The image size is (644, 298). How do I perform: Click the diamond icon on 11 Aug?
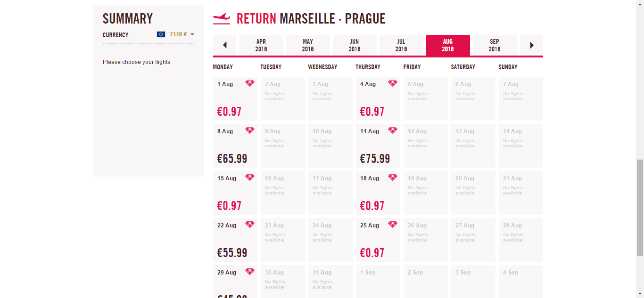(x=393, y=130)
